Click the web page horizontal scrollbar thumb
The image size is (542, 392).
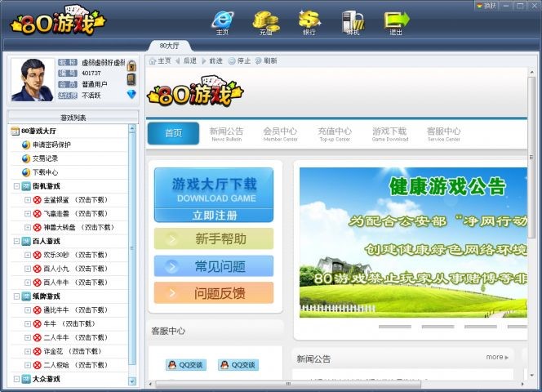[x=288, y=384]
